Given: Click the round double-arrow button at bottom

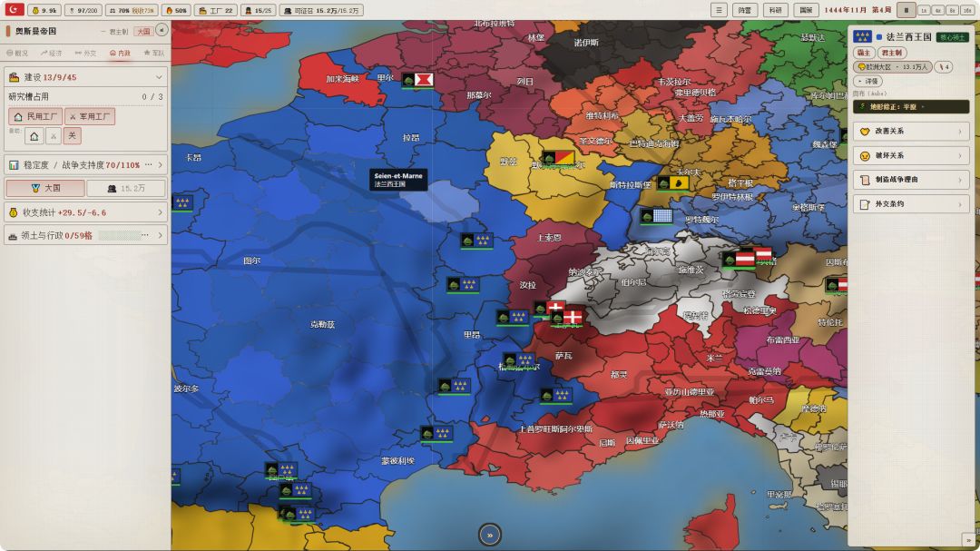Looking at the screenshot, I should pyautogui.click(x=490, y=535).
